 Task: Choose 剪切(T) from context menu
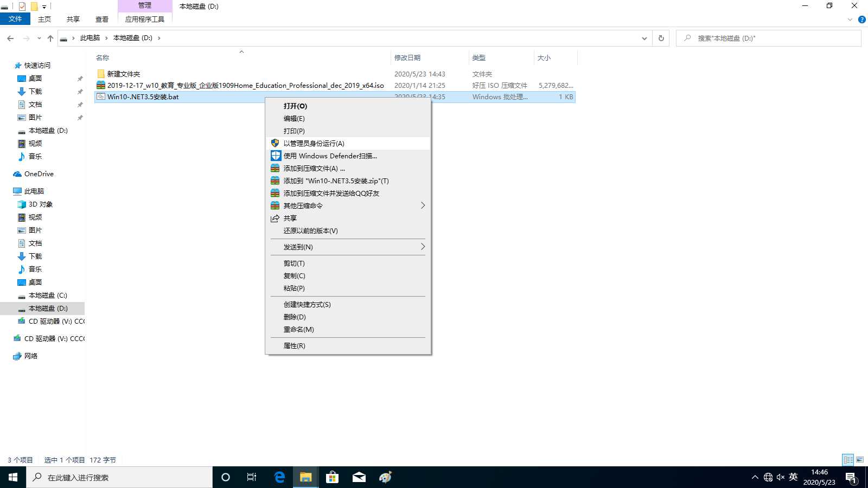coord(348,263)
